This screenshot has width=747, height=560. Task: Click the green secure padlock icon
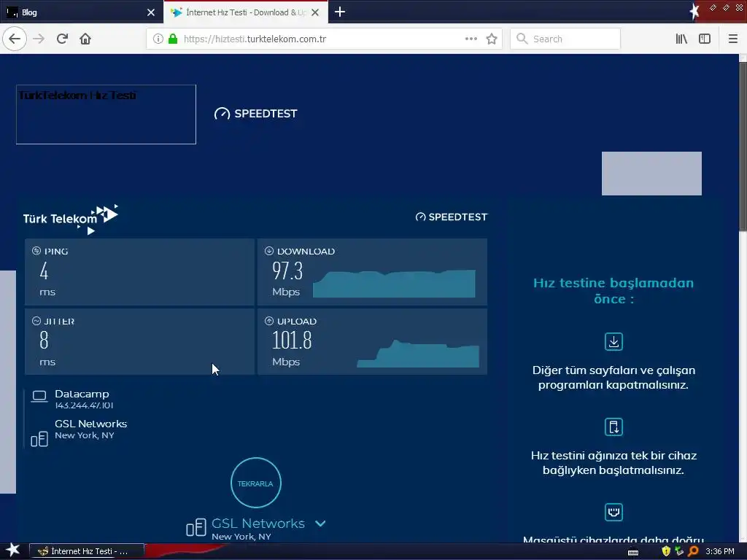(x=173, y=39)
